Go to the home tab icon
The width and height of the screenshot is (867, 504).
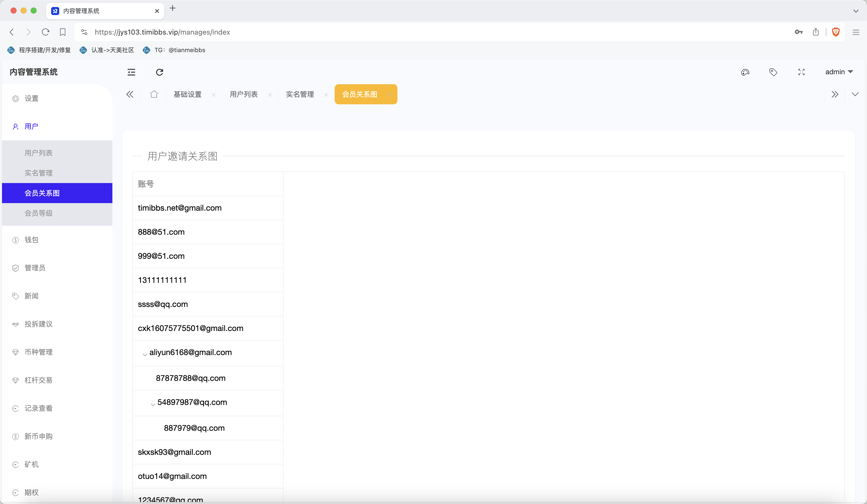tap(154, 94)
